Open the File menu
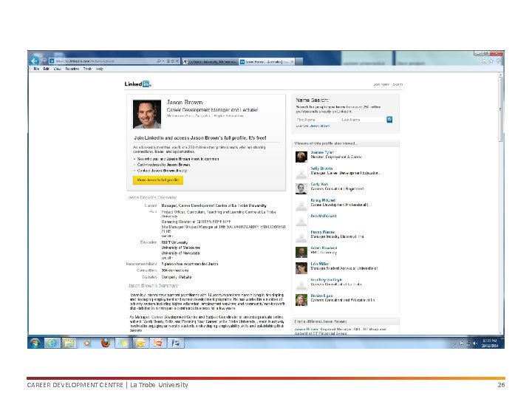The image size is (532, 399). click(36, 69)
